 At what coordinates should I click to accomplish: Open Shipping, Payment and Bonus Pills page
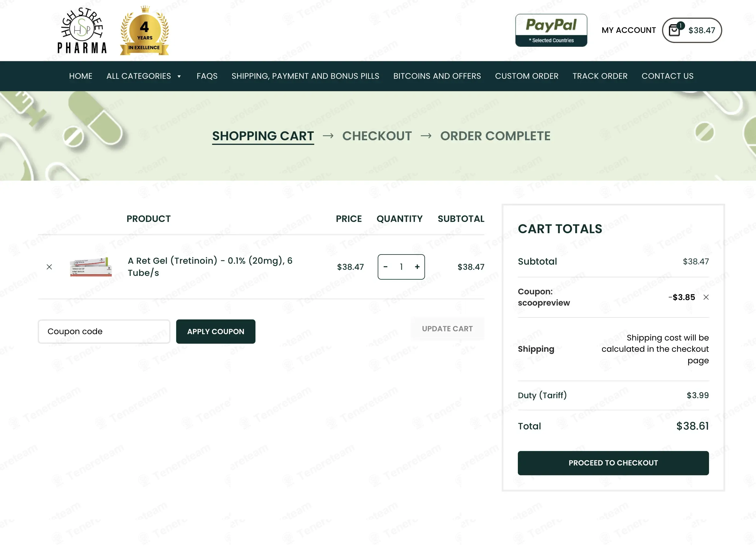(305, 76)
